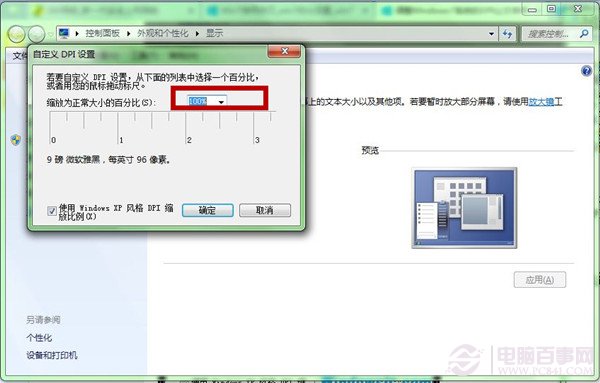Image resolution: width=600 pixels, height=383 pixels.
Task: Expand the address bar history dropdown
Action: 491,34
